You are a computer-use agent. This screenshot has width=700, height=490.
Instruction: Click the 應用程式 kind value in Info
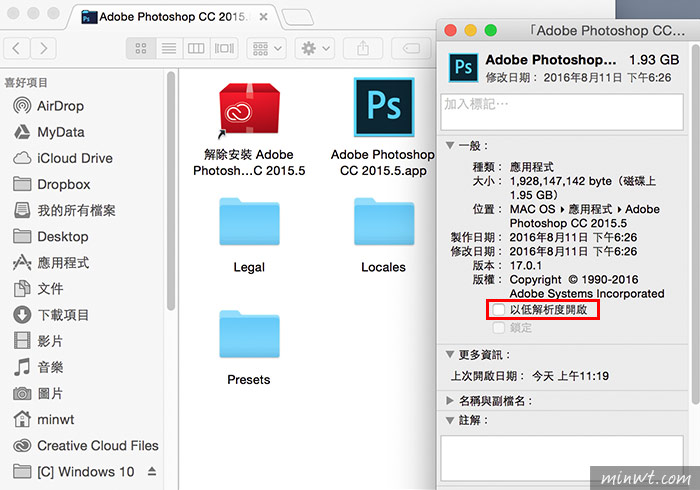pos(532,167)
